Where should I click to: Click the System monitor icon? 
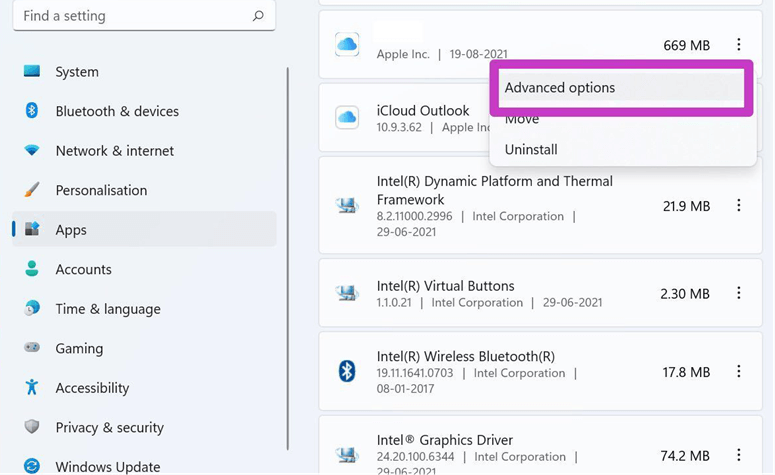32,71
